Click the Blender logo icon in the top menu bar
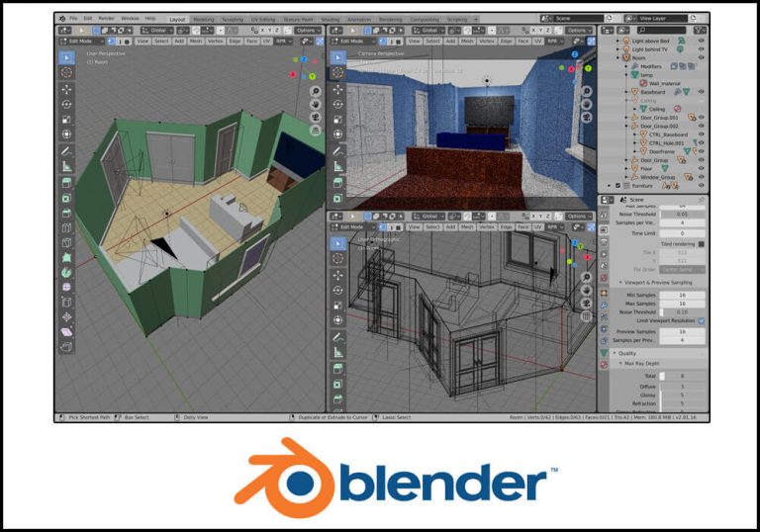This screenshot has width=760, height=532. 62,19
